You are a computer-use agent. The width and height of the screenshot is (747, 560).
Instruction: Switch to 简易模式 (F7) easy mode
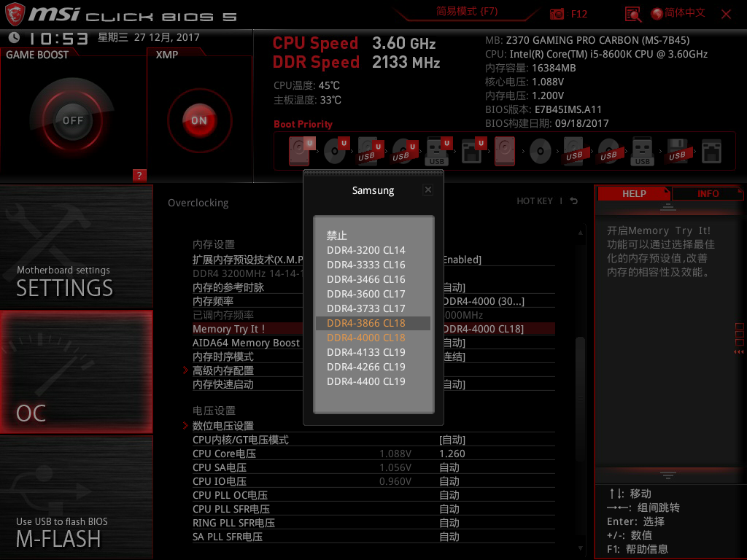point(467,12)
